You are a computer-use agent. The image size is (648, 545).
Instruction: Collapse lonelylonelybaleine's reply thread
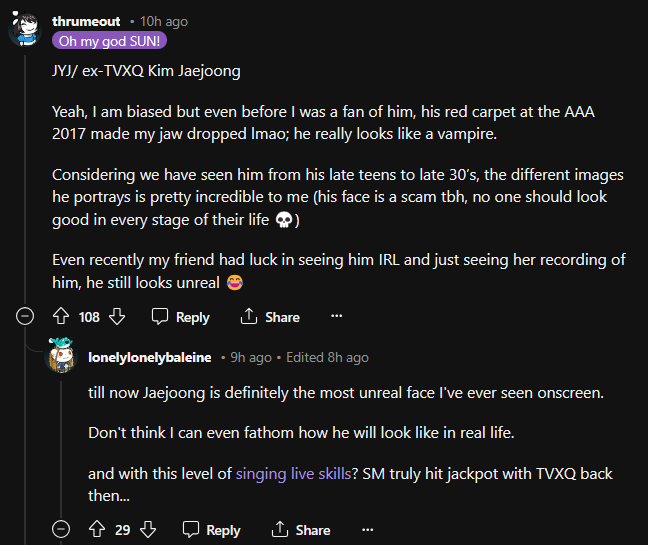pyautogui.click(x=60, y=530)
